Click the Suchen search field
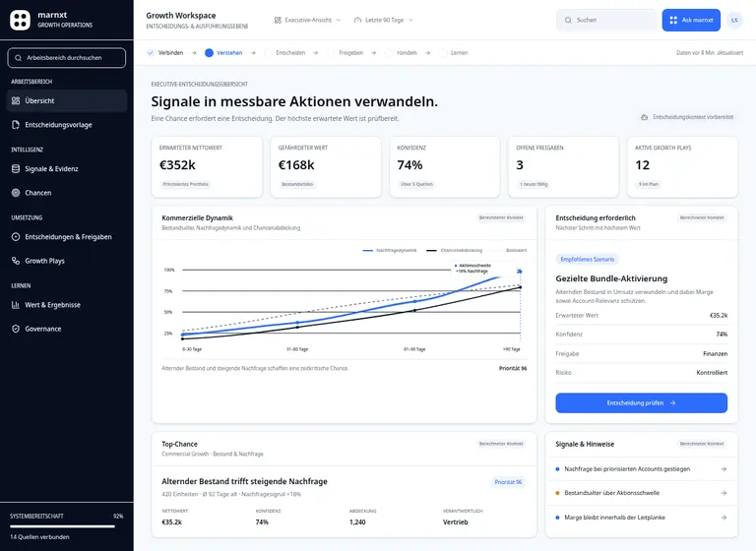This screenshot has width=756, height=551. click(x=606, y=21)
